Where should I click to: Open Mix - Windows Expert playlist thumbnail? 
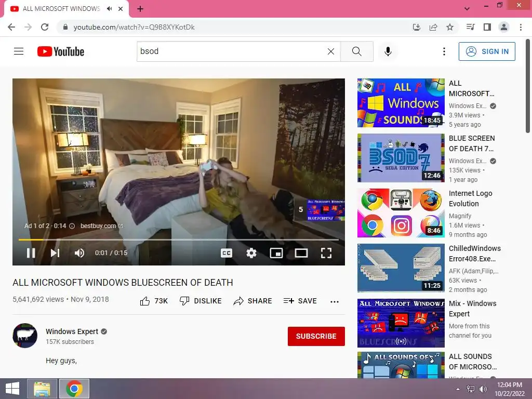pos(401,323)
